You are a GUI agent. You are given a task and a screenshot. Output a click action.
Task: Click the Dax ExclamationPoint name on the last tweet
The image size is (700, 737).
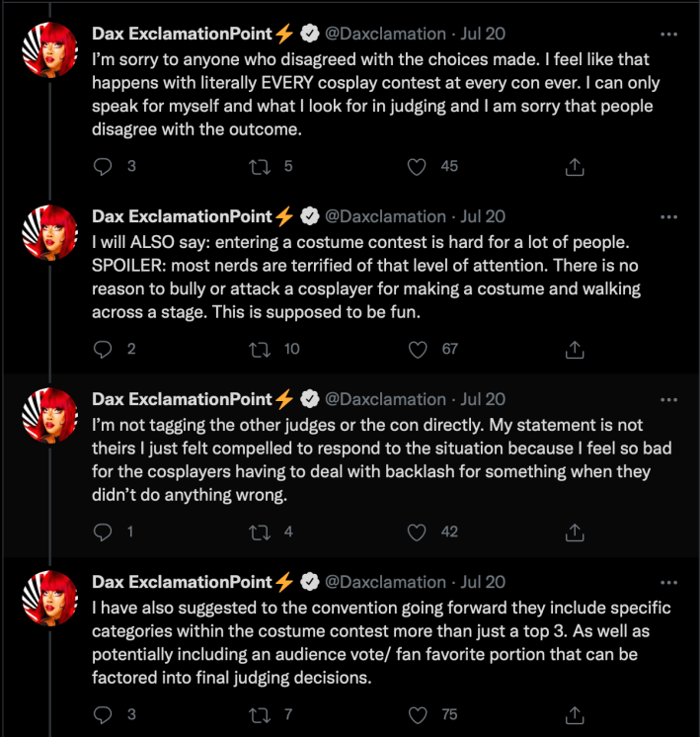coord(182,582)
